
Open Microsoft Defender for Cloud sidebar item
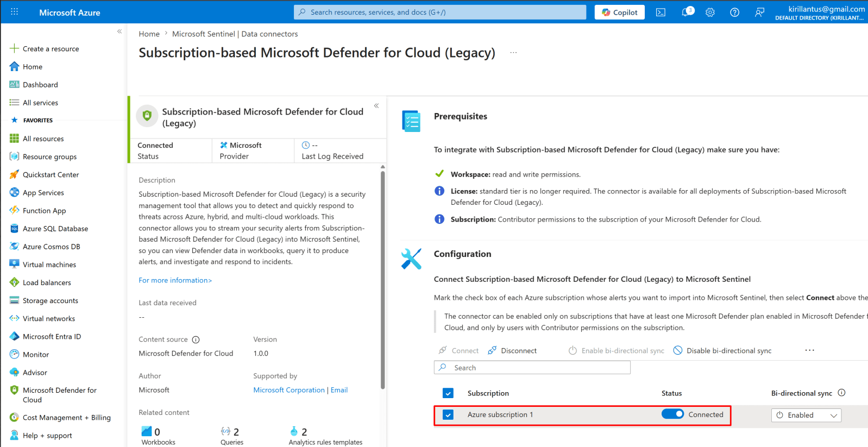tap(59, 395)
